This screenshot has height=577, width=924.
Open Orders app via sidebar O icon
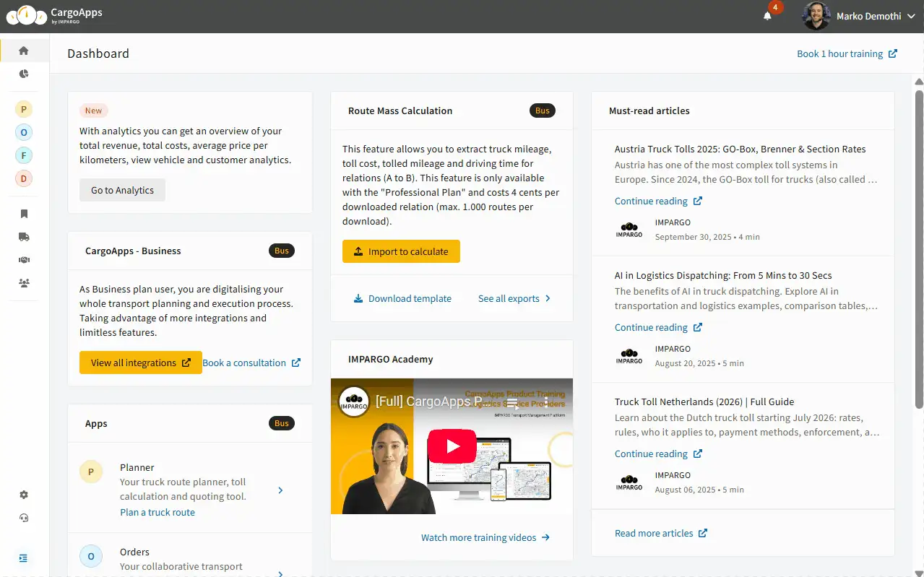[x=24, y=133]
